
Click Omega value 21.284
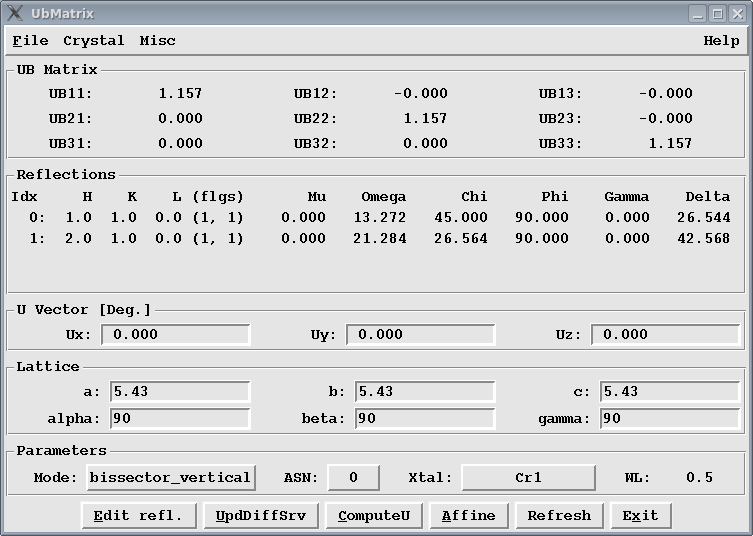(x=380, y=239)
